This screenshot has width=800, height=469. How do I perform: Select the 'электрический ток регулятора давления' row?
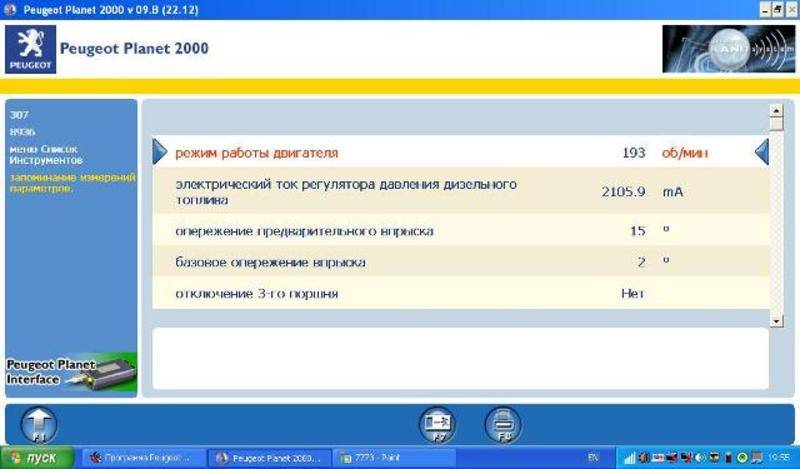400,192
